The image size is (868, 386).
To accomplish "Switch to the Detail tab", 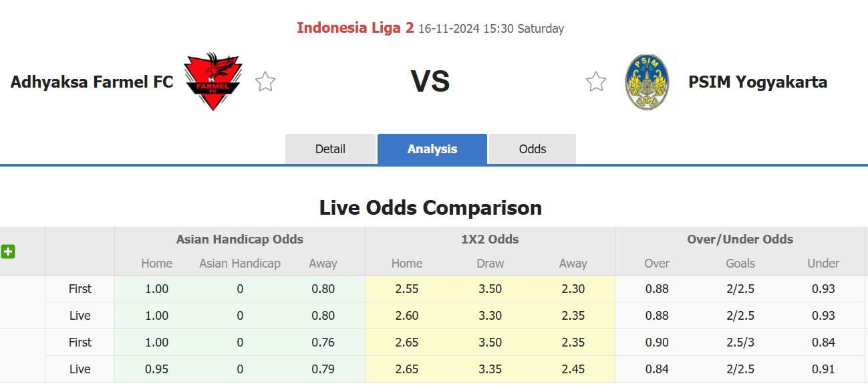I will pos(330,149).
